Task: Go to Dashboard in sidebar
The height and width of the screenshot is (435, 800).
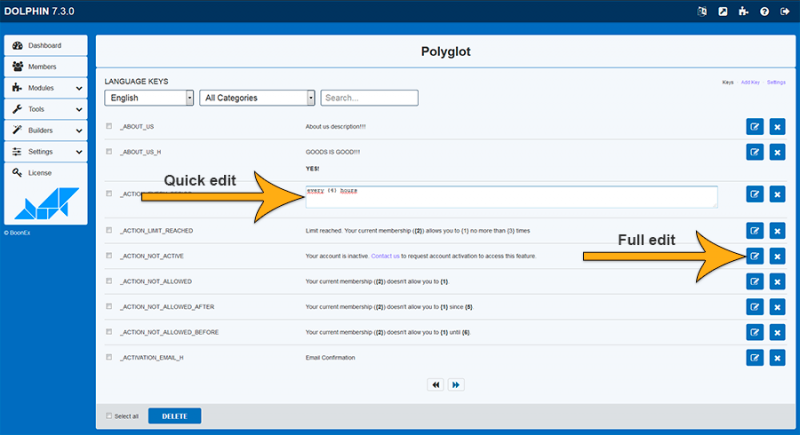Action: [46, 45]
